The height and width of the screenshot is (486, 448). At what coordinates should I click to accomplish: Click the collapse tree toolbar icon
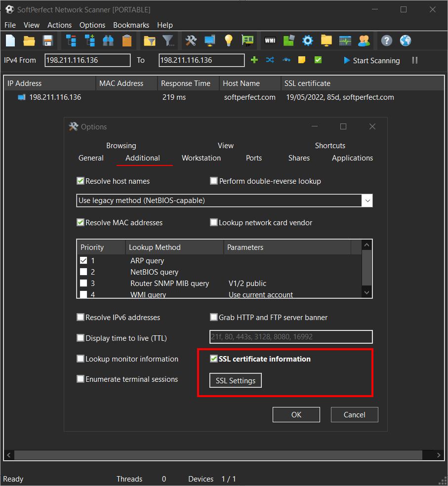71,40
